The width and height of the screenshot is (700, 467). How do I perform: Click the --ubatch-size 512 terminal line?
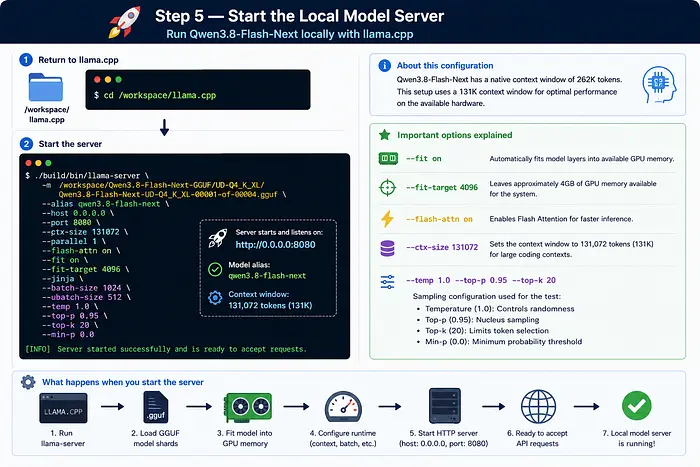pos(86,297)
